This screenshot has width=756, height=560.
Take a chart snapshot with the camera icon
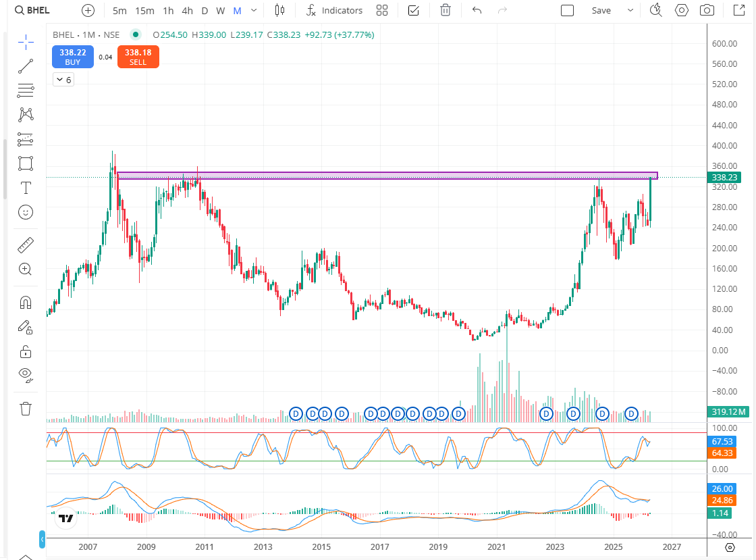coord(706,10)
